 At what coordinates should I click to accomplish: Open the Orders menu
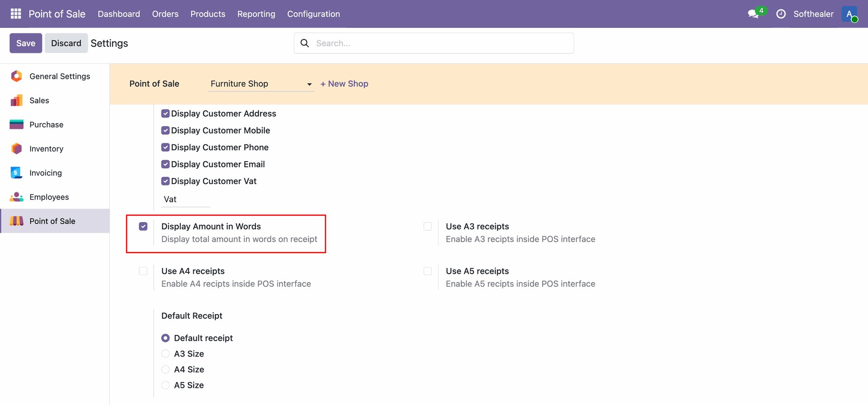(165, 14)
